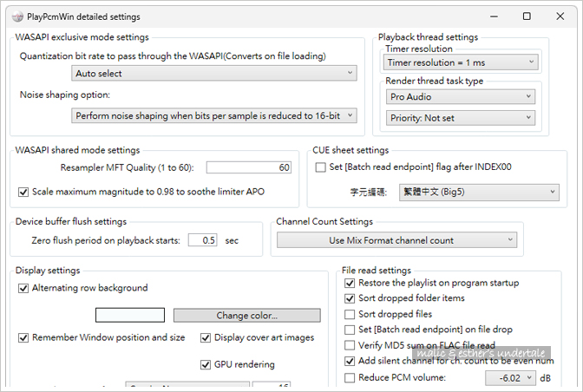
Task: Open the quantization bit rate 'Auto select' dropdown
Action: point(213,73)
